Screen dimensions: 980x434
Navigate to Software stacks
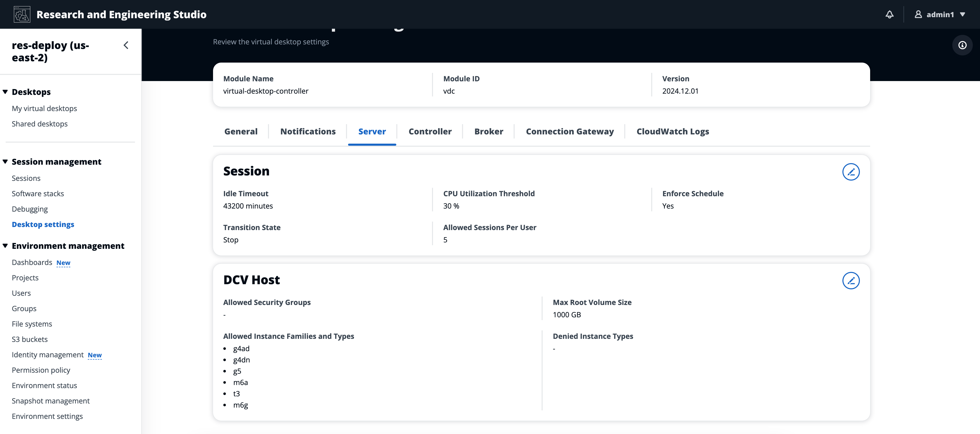click(x=38, y=193)
